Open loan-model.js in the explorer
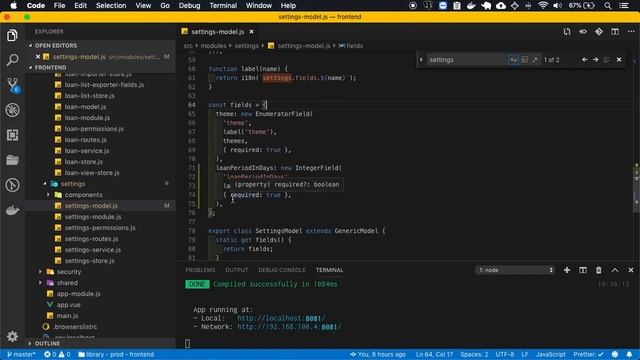 point(85,107)
